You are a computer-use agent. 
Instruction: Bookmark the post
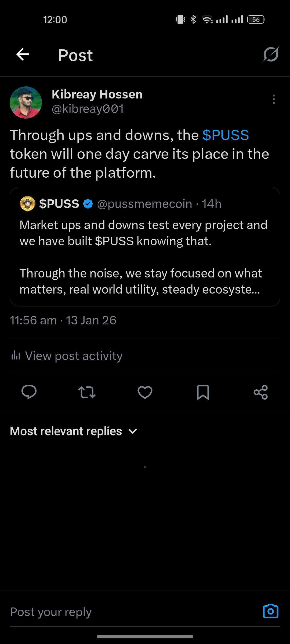tap(203, 392)
